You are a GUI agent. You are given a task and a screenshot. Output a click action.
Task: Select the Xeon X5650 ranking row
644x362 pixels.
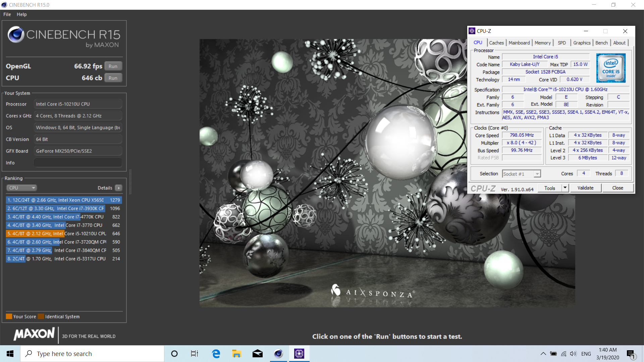click(64, 200)
